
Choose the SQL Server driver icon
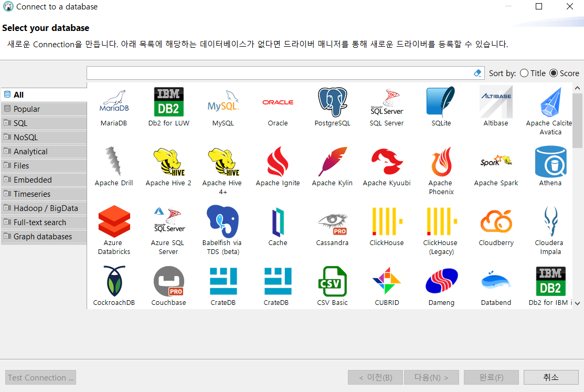[x=387, y=102]
